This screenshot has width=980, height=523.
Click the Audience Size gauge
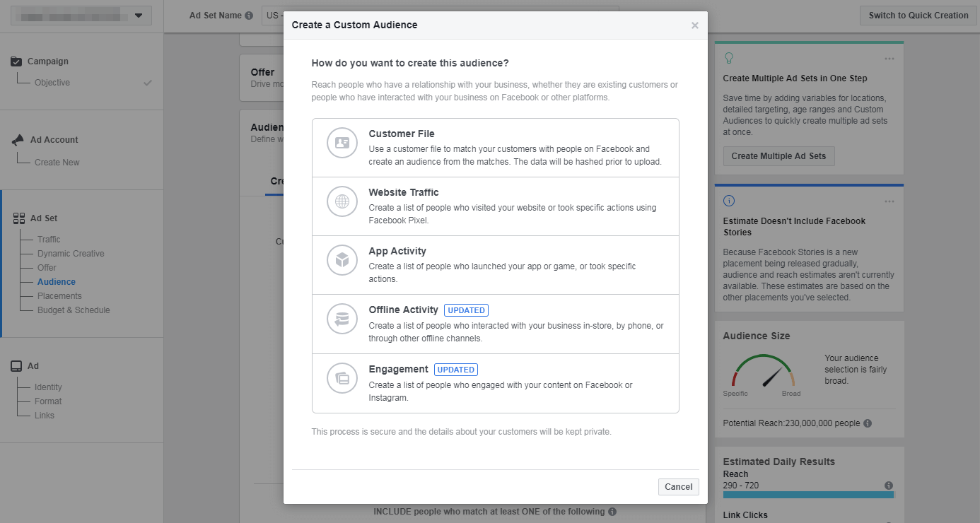(764, 371)
